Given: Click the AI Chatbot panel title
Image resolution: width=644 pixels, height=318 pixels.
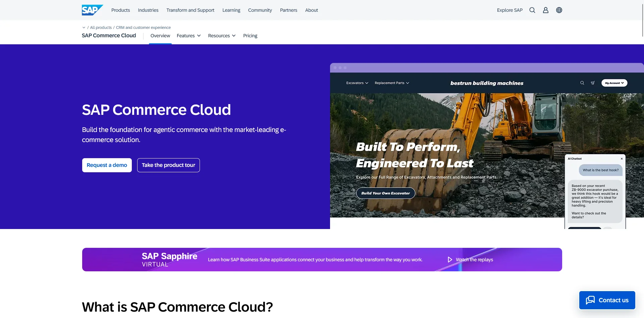Looking at the screenshot, I should [575, 159].
